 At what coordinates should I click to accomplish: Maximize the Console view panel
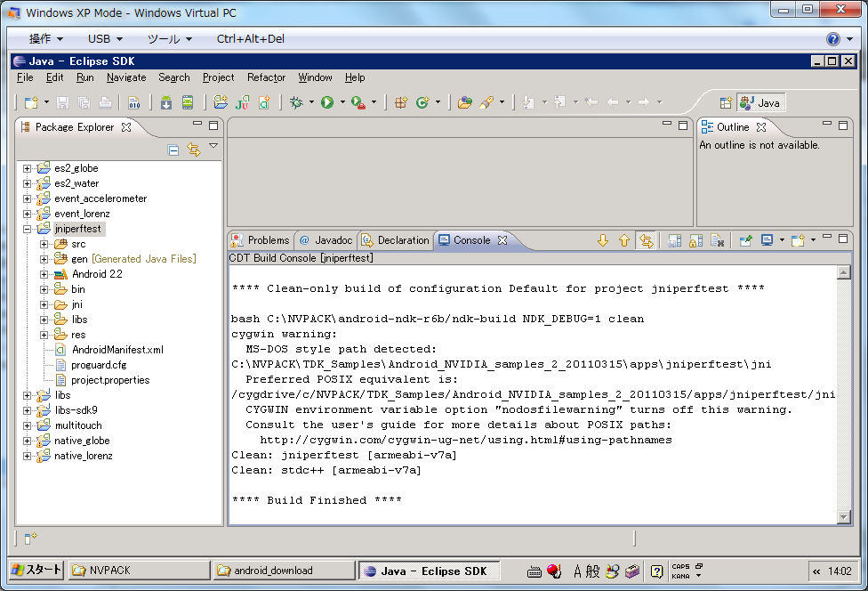(x=843, y=239)
